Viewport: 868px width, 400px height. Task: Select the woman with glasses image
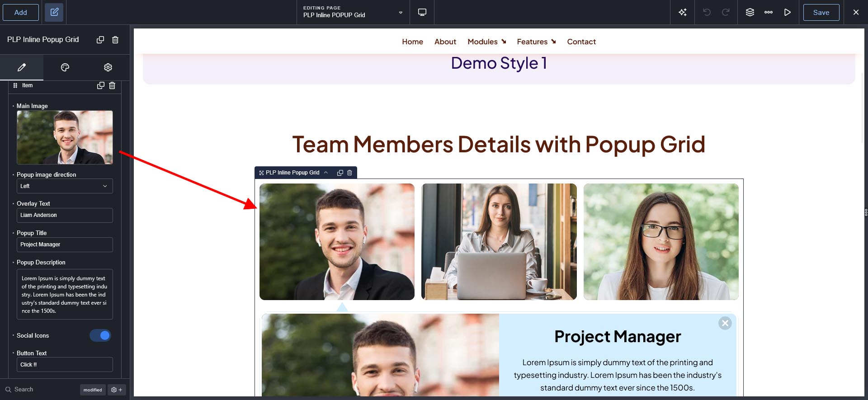coord(661,242)
